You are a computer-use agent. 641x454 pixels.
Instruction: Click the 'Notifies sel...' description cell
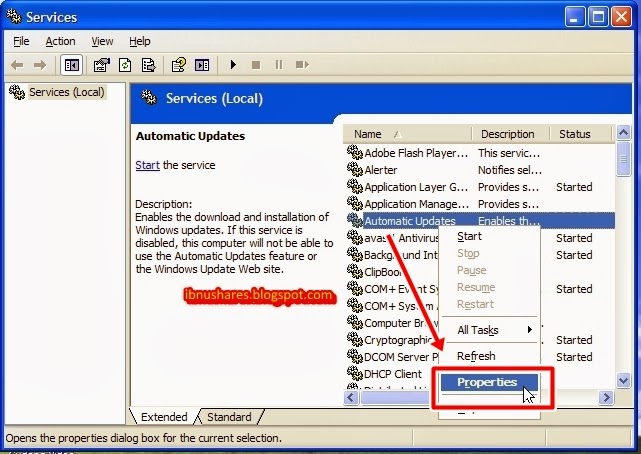(510, 170)
